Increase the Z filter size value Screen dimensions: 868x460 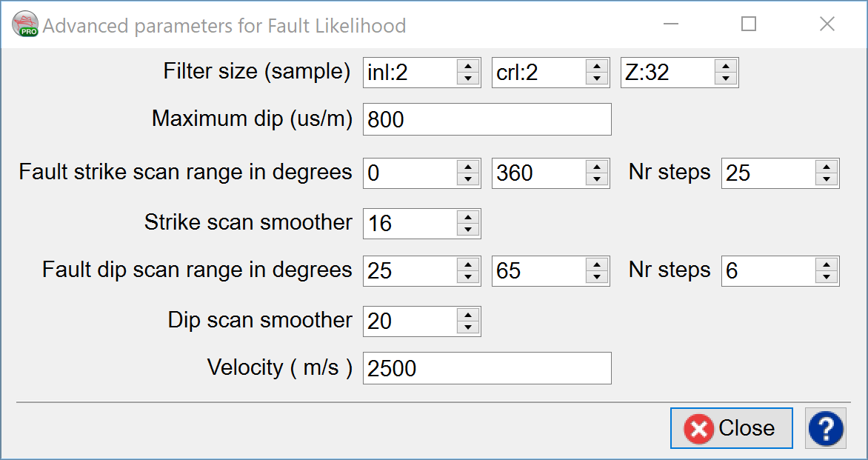point(726,67)
